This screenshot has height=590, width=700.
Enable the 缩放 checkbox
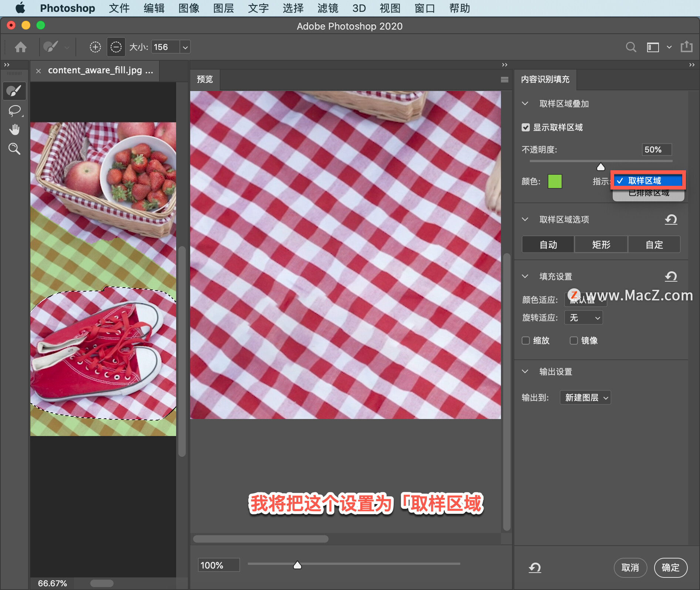526,341
